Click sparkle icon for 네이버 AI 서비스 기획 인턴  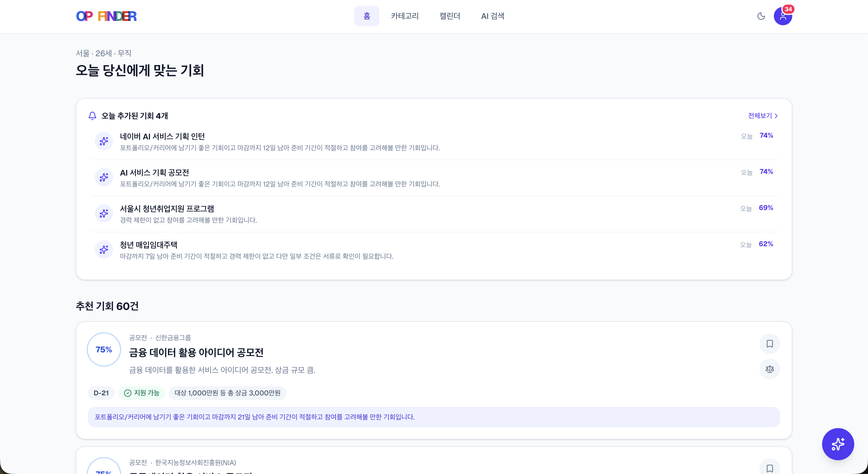coord(104,141)
